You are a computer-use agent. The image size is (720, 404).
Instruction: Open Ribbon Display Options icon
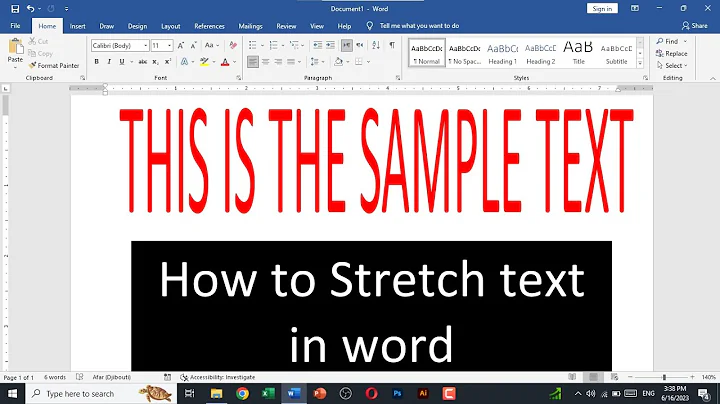click(x=635, y=8)
